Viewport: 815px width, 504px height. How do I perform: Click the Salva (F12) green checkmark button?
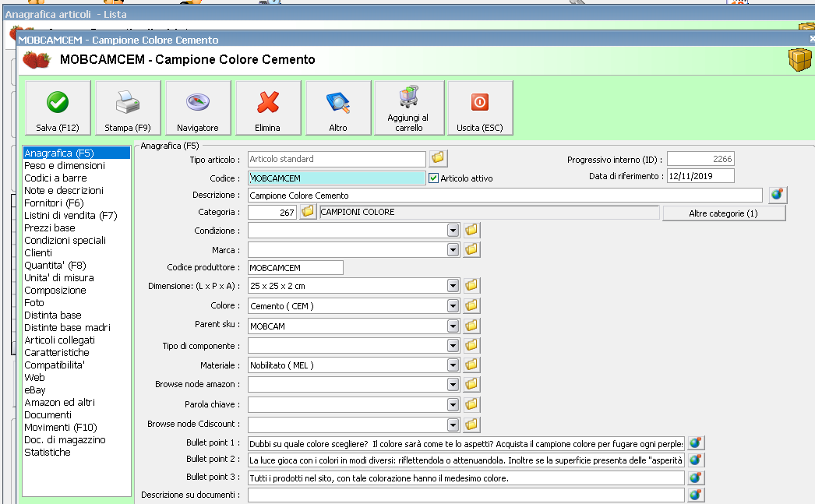[58, 108]
